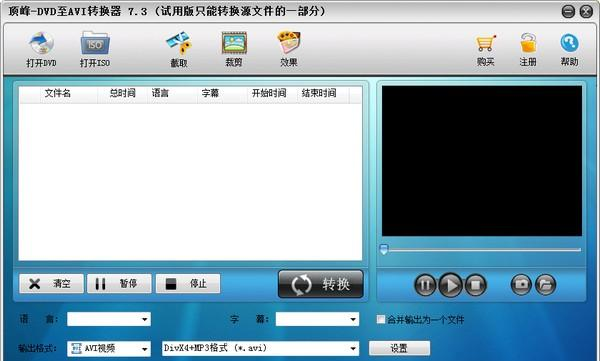Open a DVD with 打开DVD icon
Viewport: 600px width, 361px height.
pyautogui.click(x=41, y=50)
